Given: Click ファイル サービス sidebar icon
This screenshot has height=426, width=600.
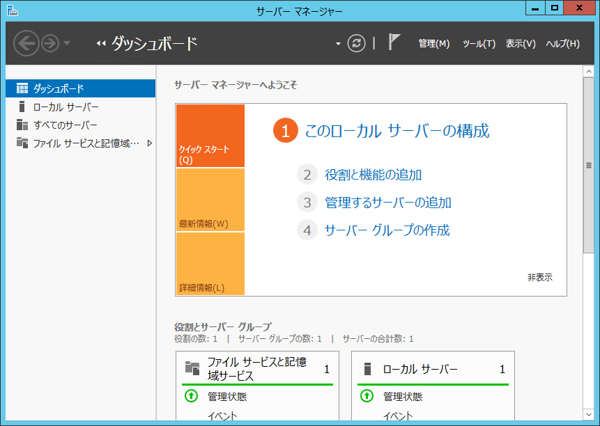Looking at the screenshot, I should (x=22, y=143).
